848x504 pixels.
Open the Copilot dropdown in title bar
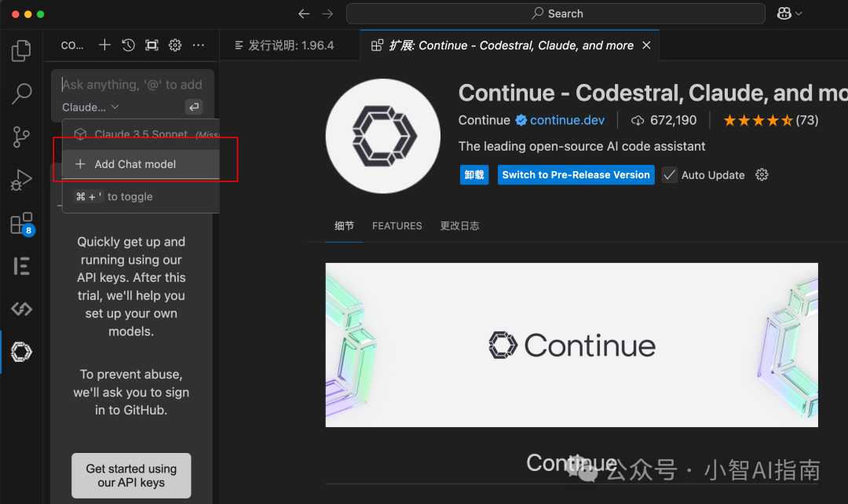coord(789,13)
